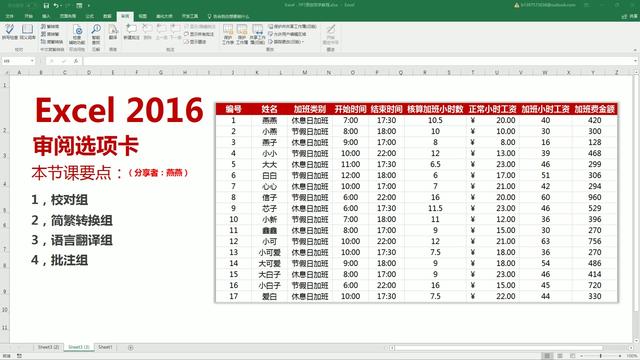The width and height of the screenshot is (640, 360).
Task: Switch to Normal view in status bar
Action: click(x=547, y=356)
